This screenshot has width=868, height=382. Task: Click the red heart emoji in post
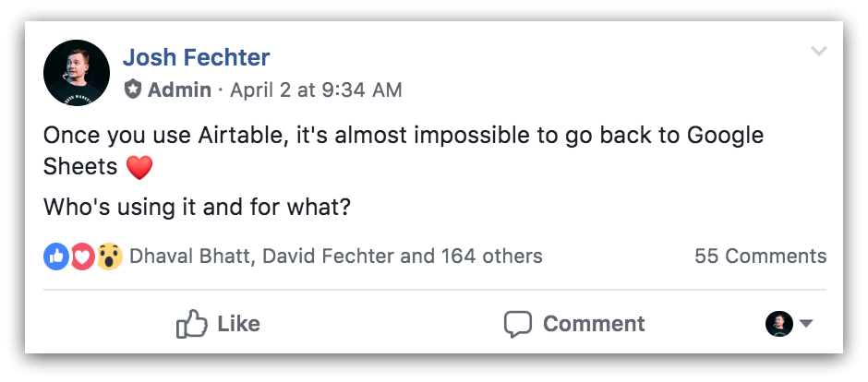point(139,168)
